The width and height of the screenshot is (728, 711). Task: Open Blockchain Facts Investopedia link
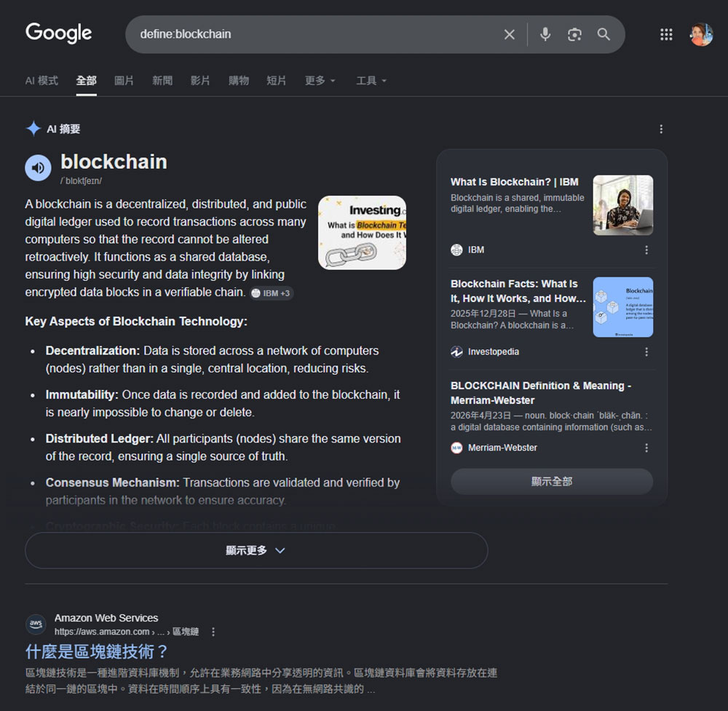518,291
